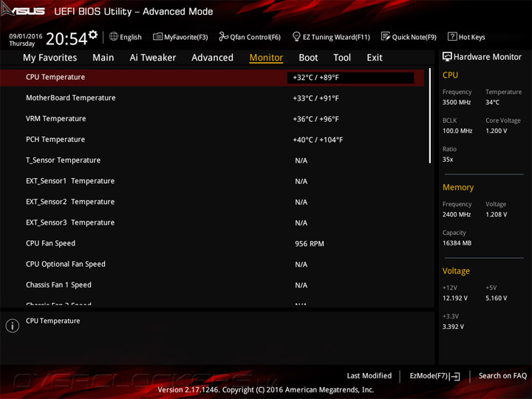Select Chassis Fan 1 Speed row
532x399 pixels.
click(212, 285)
